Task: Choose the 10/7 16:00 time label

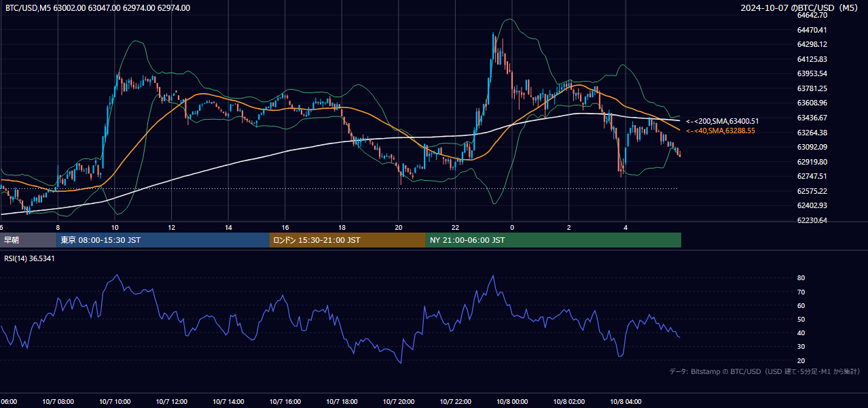Action: 285,402
